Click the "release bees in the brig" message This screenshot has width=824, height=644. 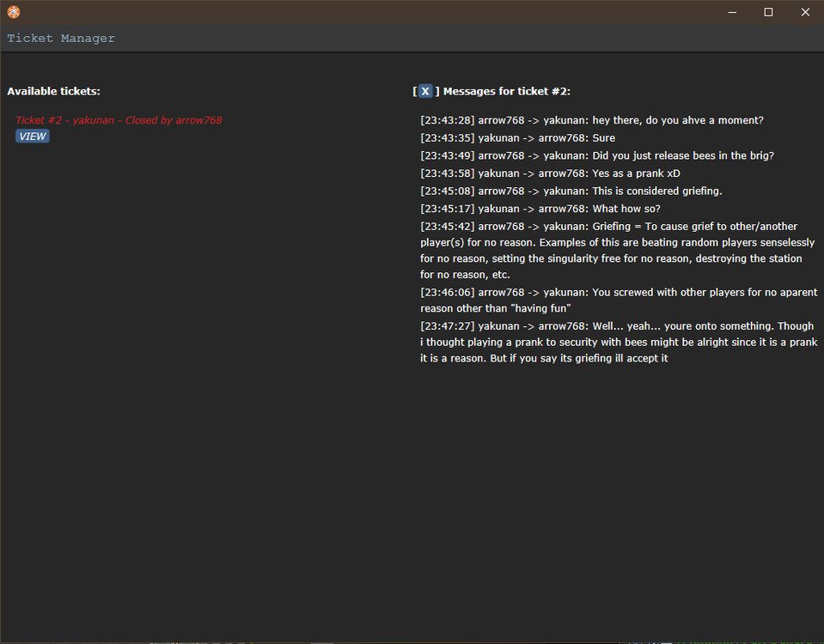coord(597,156)
